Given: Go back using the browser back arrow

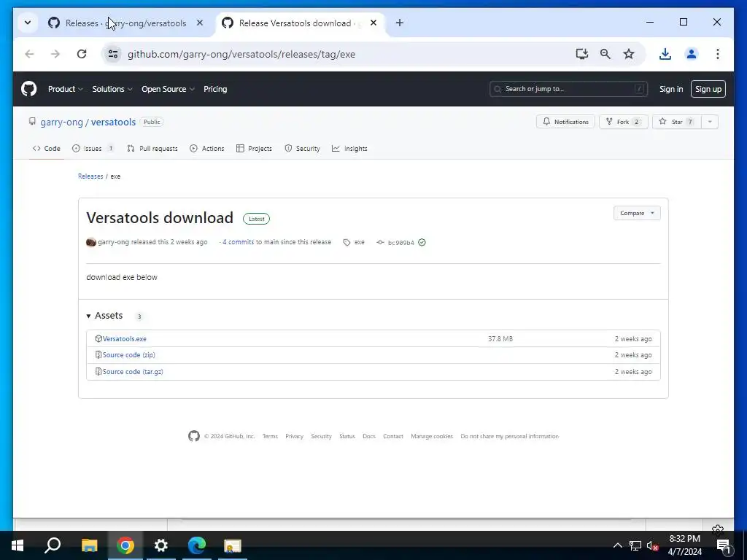Looking at the screenshot, I should point(29,54).
